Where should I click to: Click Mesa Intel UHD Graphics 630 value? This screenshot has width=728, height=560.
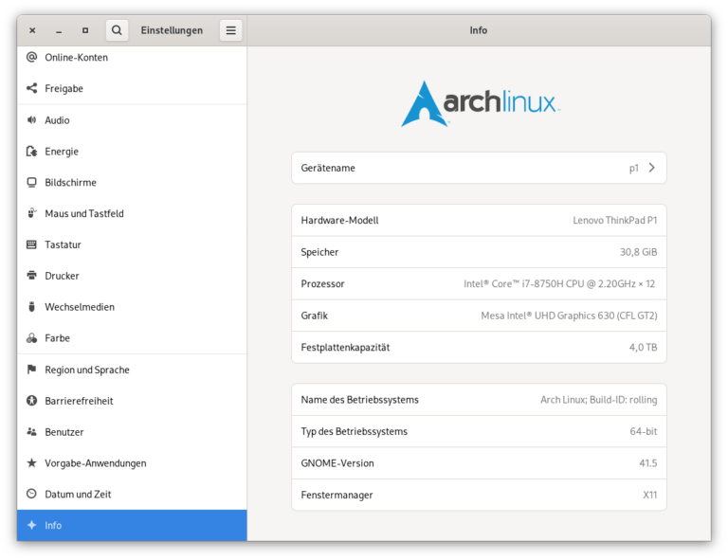pyautogui.click(x=569, y=316)
